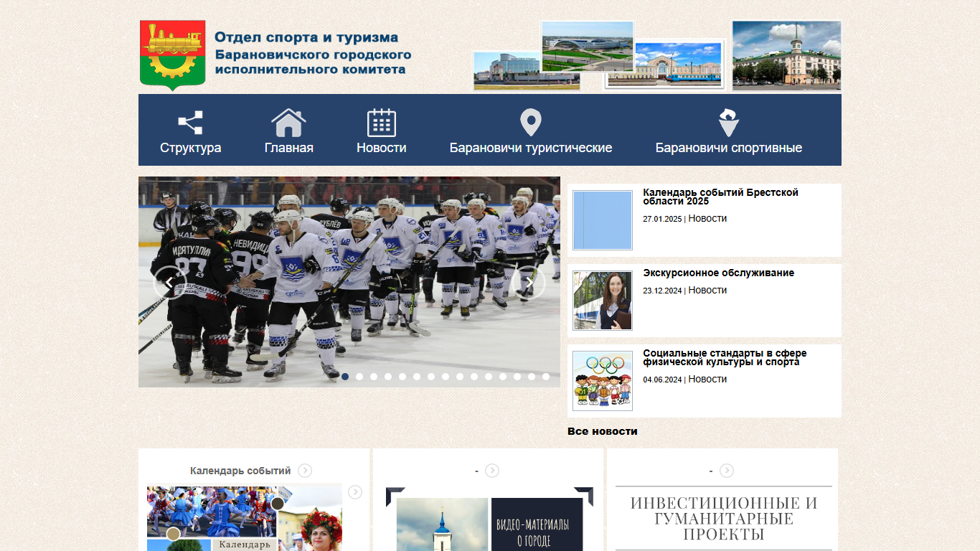Click the date 04.06.2024
This screenshot has width=980, height=551.
tap(662, 380)
